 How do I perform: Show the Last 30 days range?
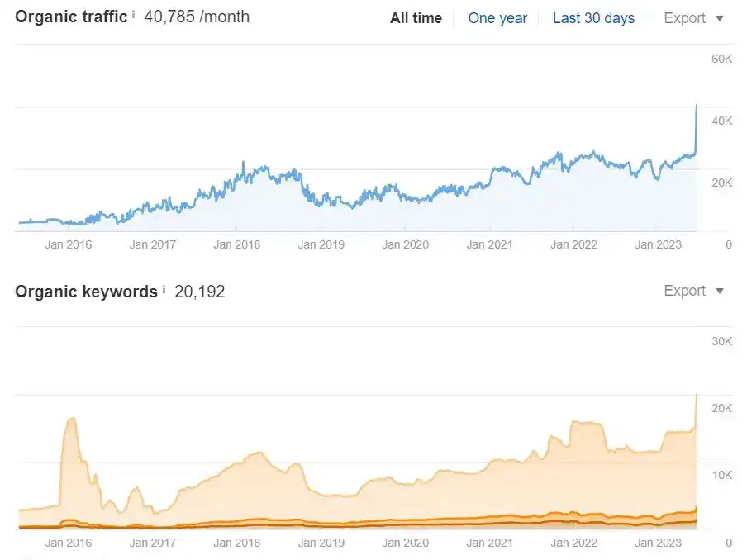tap(593, 18)
